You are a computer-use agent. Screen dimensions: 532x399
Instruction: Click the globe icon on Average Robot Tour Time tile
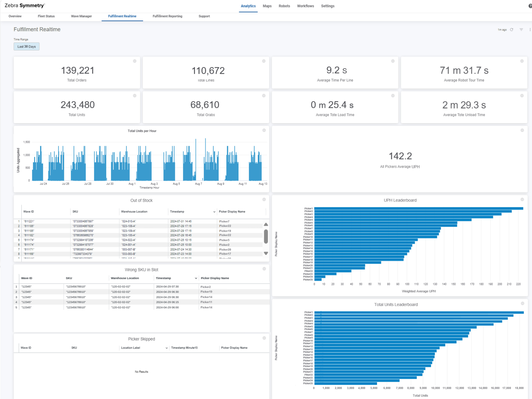522,61
